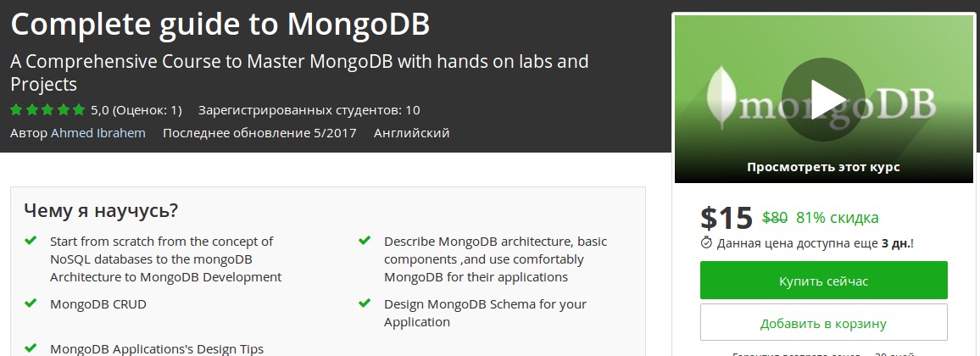
Task: Click the MongoDB leaf logo in thumbnail
Action: click(x=720, y=97)
